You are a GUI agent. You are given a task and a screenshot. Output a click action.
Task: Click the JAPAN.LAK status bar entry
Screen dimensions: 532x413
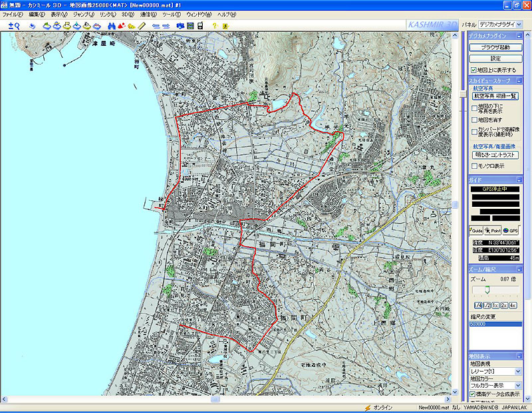pyautogui.click(x=514, y=408)
